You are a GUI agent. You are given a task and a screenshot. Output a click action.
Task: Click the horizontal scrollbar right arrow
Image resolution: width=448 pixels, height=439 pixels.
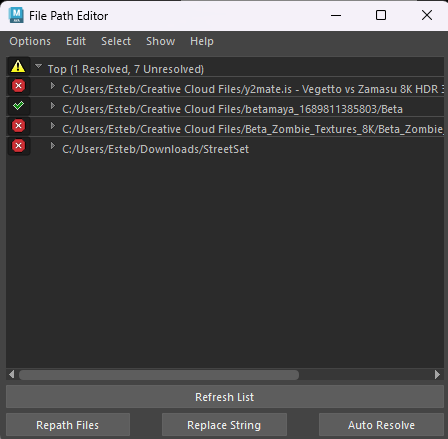click(x=437, y=375)
